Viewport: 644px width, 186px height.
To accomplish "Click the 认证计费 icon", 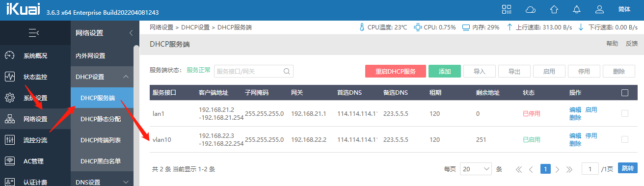I will [10, 182].
